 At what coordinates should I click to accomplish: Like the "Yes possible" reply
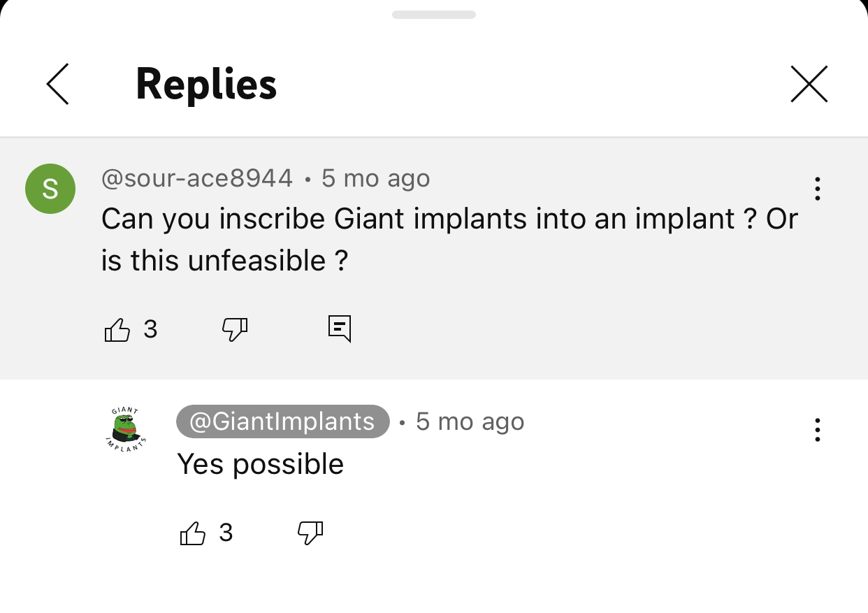[193, 533]
